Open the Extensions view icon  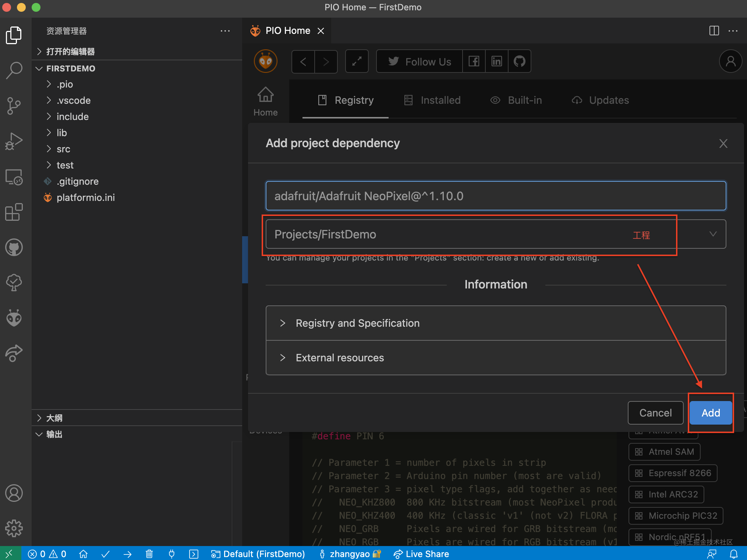14,212
